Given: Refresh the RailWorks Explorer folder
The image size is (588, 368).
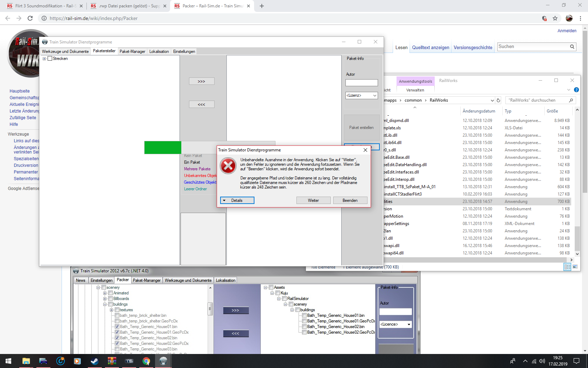Looking at the screenshot, I should click(498, 100).
